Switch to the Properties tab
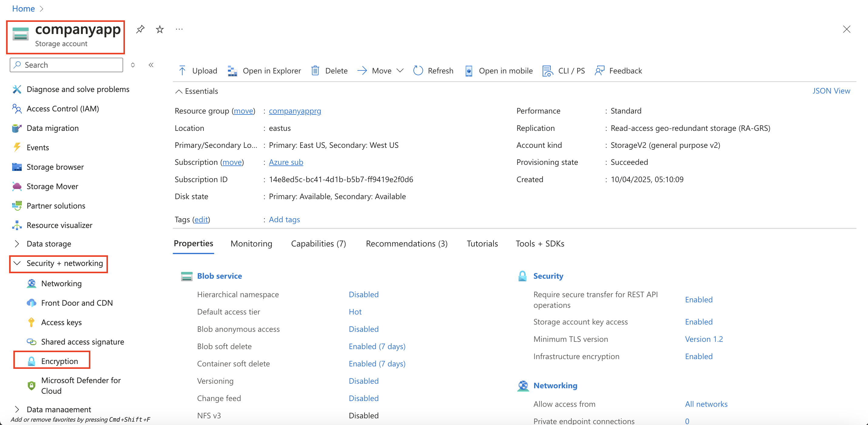 [193, 243]
